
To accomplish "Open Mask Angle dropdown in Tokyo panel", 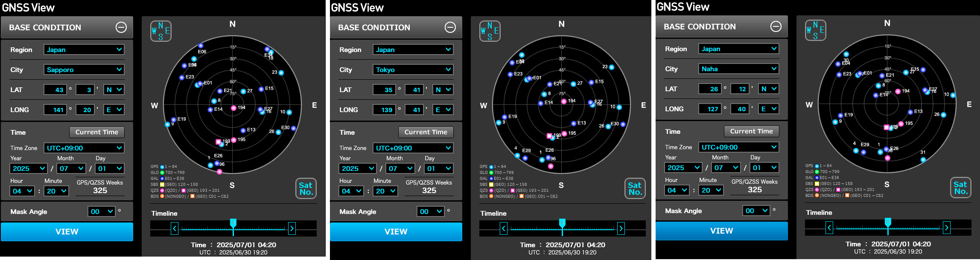I will pyautogui.click(x=431, y=211).
